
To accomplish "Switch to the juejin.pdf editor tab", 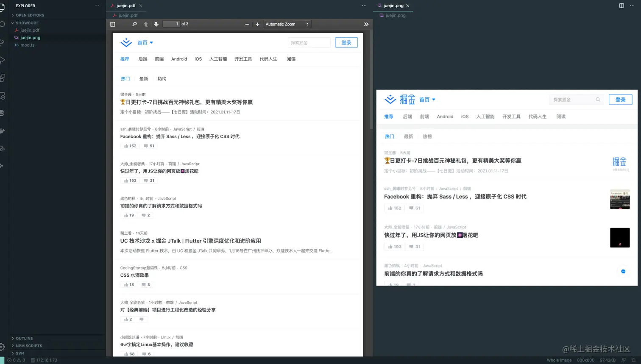I will [126, 6].
